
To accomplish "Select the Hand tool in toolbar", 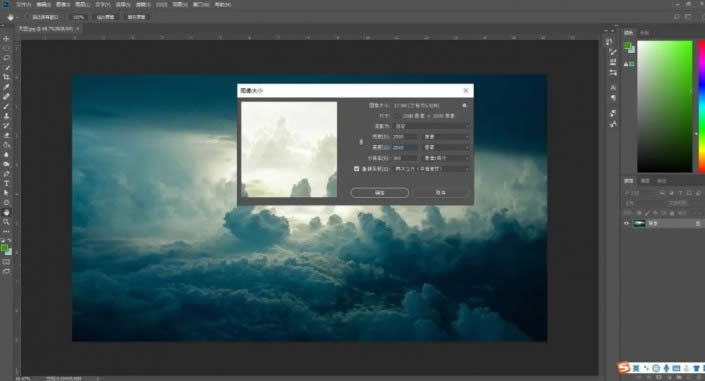I will point(6,212).
